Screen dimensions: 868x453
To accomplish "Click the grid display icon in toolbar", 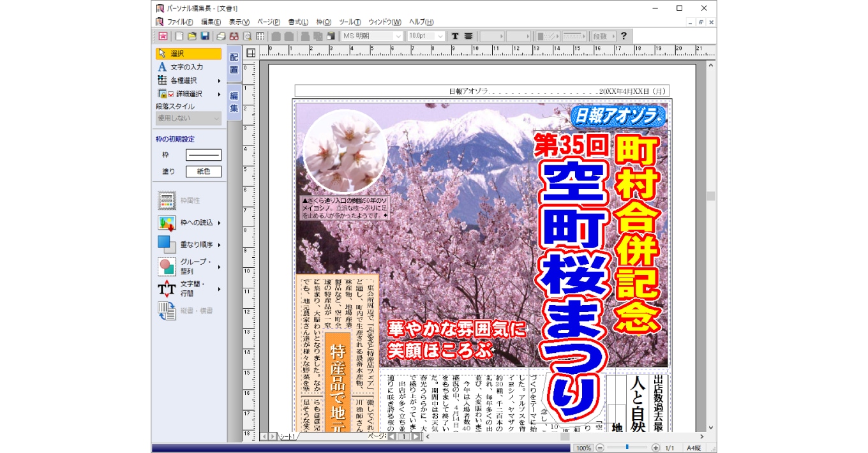I will point(261,36).
